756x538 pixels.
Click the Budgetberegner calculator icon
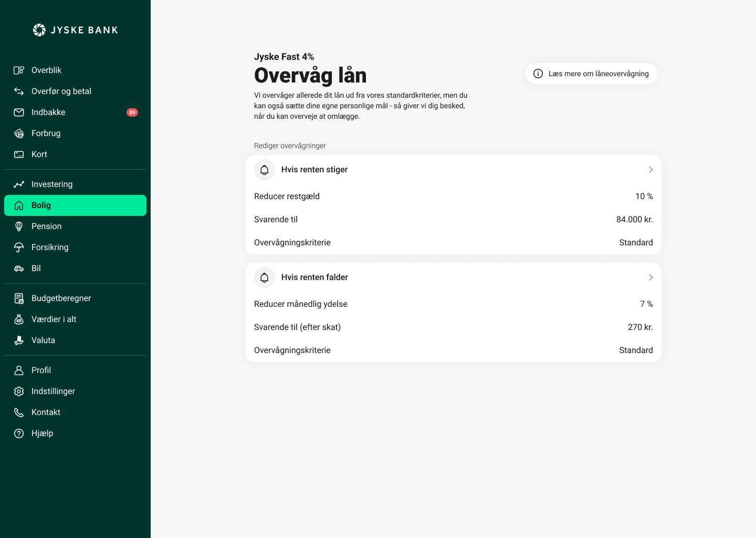click(19, 298)
